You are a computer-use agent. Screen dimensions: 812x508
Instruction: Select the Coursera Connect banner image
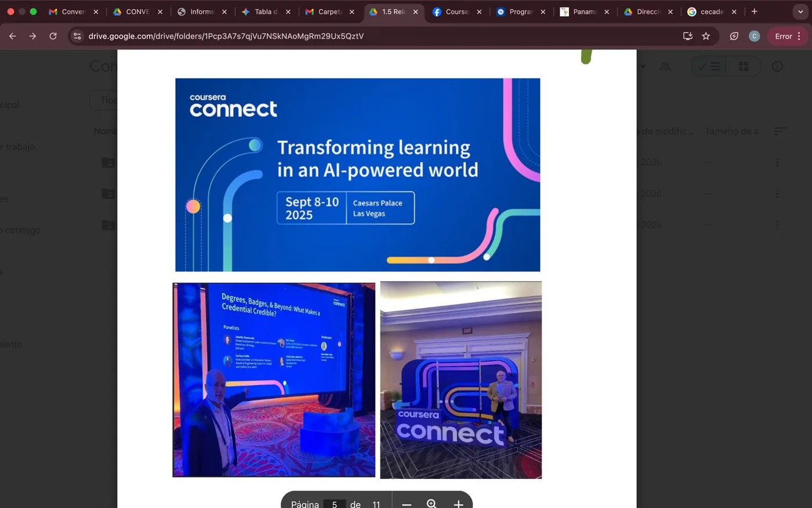[358, 175]
